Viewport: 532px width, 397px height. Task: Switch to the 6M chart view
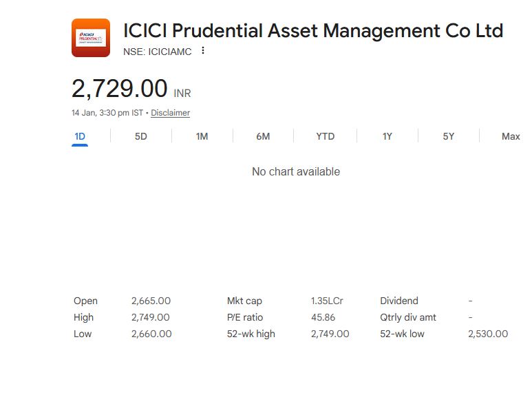263,136
